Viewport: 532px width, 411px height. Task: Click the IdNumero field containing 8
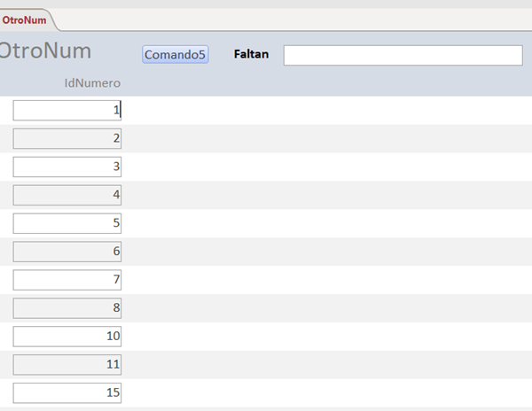[x=67, y=308]
